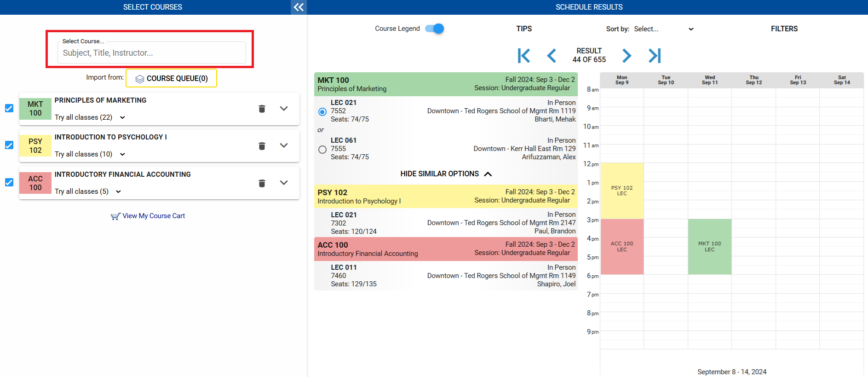Delete ACC 100 with trash icon

tap(262, 183)
